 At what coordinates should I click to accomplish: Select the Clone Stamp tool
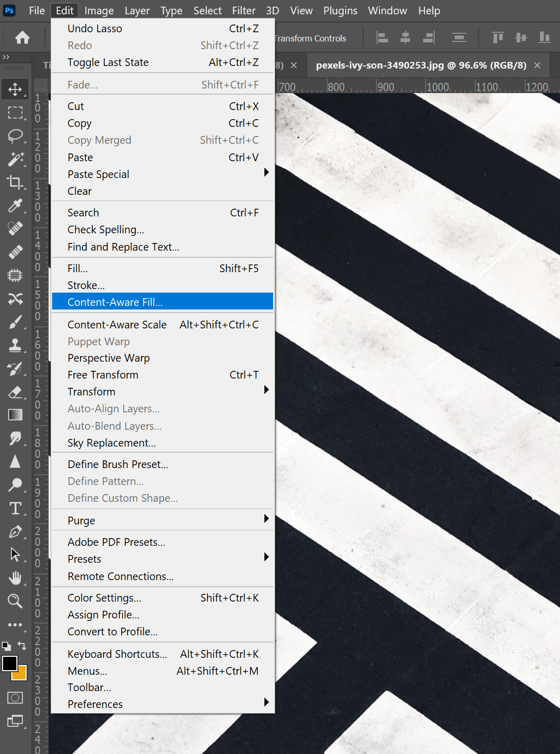click(15, 345)
